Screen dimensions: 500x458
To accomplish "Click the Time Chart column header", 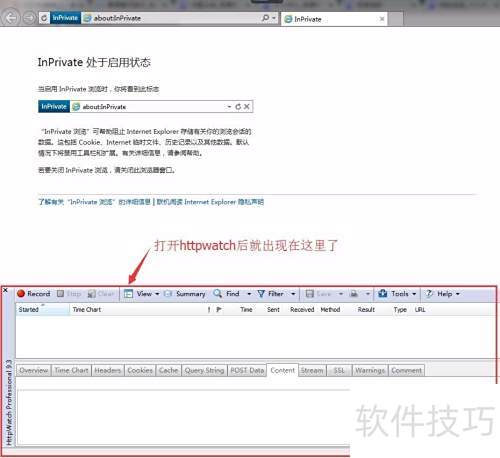I will pos(87,310).
